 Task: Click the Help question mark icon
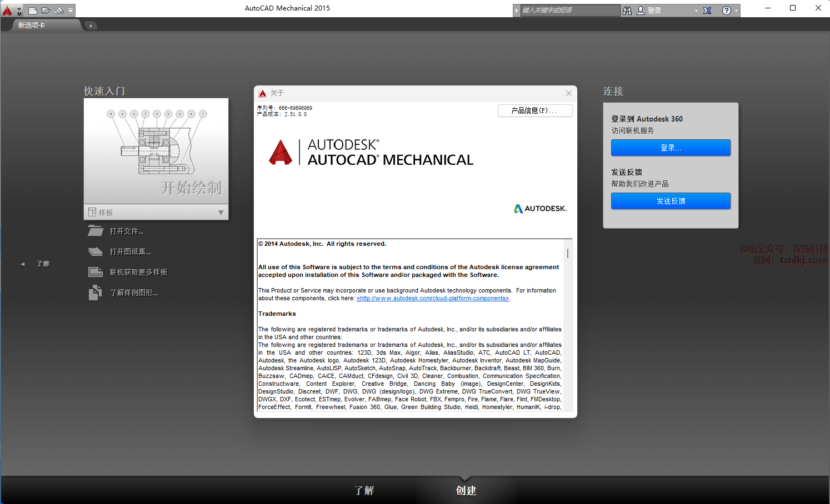tap(726, 11)
